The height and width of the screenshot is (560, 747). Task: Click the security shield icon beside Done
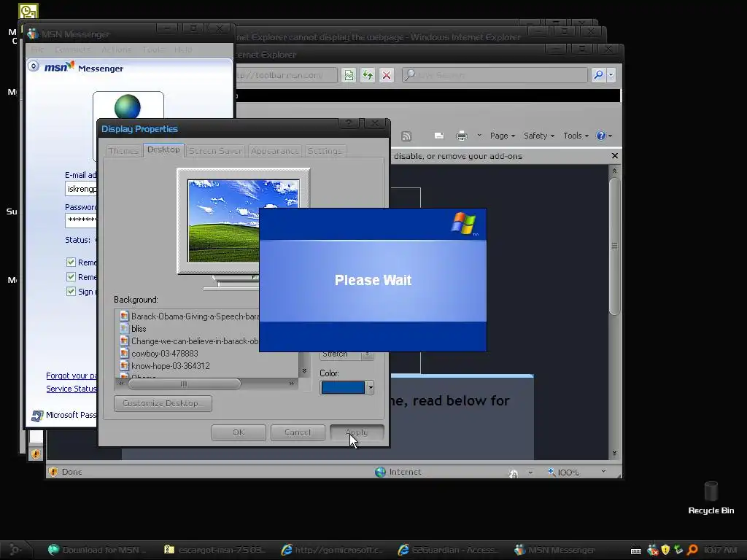[53, 472]
